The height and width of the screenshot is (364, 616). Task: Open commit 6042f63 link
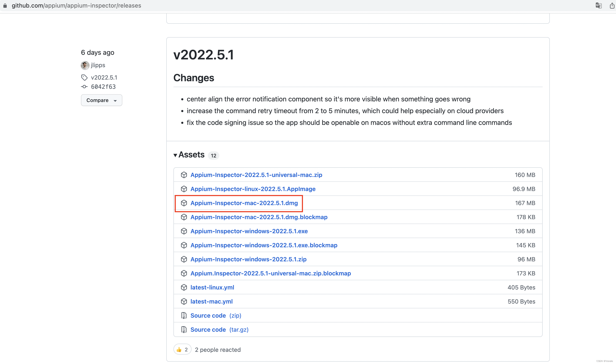pyautogui.click(x=103, y=87)
